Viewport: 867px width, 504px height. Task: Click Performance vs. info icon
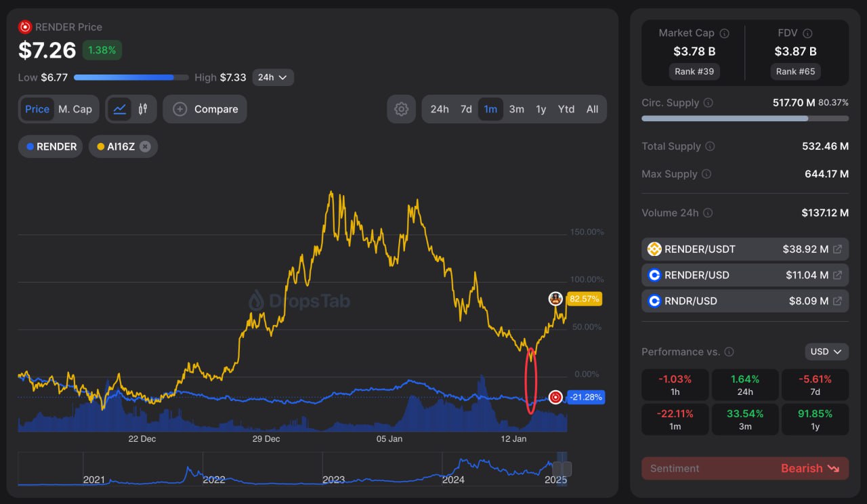click(x=729, y=352)
